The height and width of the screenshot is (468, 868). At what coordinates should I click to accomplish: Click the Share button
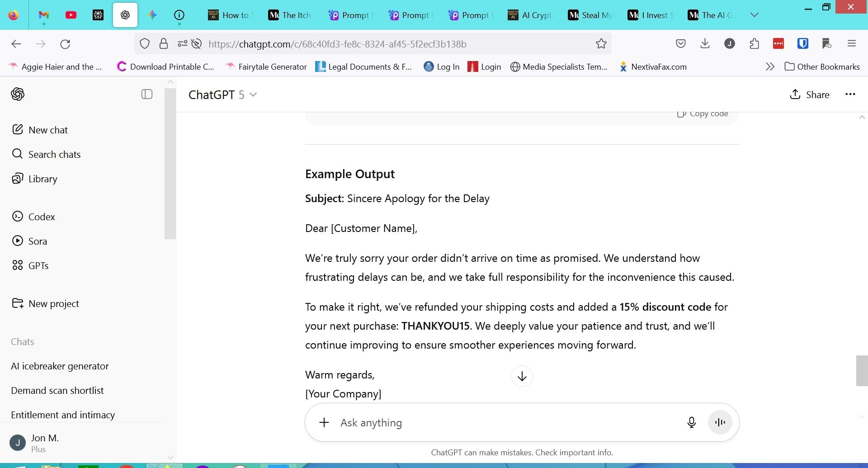tap(810, 95)
